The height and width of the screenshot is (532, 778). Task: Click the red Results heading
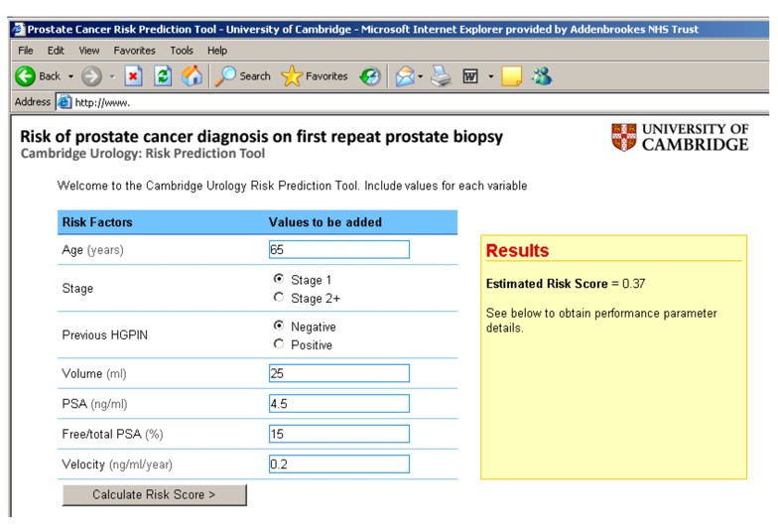[518, 250]
